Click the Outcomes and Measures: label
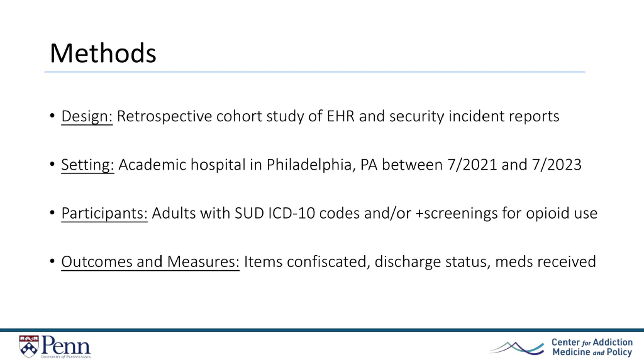This screenshot has height=362, width=644. tap(150, 262)
